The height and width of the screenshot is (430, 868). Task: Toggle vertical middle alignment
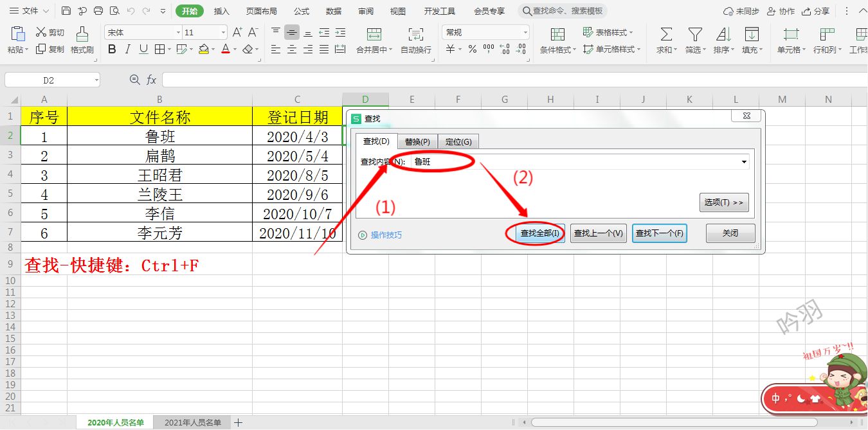click(292, 32)
